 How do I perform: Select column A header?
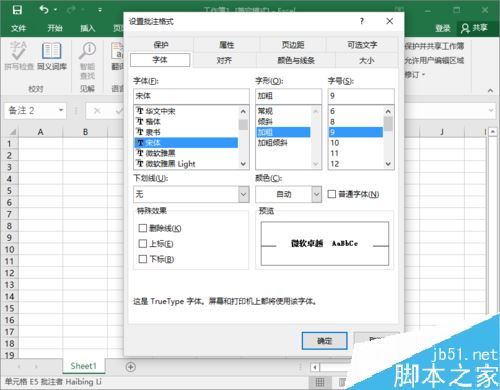click(40, 132)
